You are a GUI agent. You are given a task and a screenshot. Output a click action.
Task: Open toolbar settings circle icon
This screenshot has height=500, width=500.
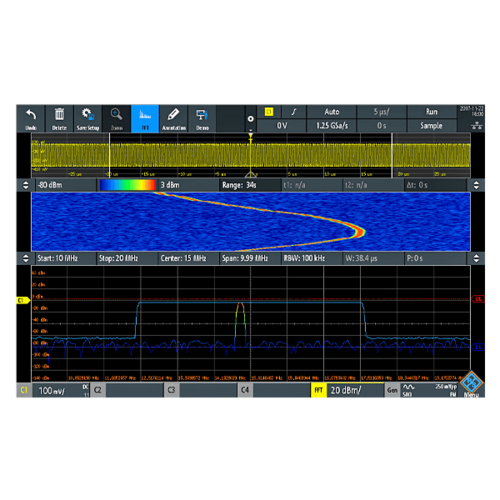coord(251,119)
